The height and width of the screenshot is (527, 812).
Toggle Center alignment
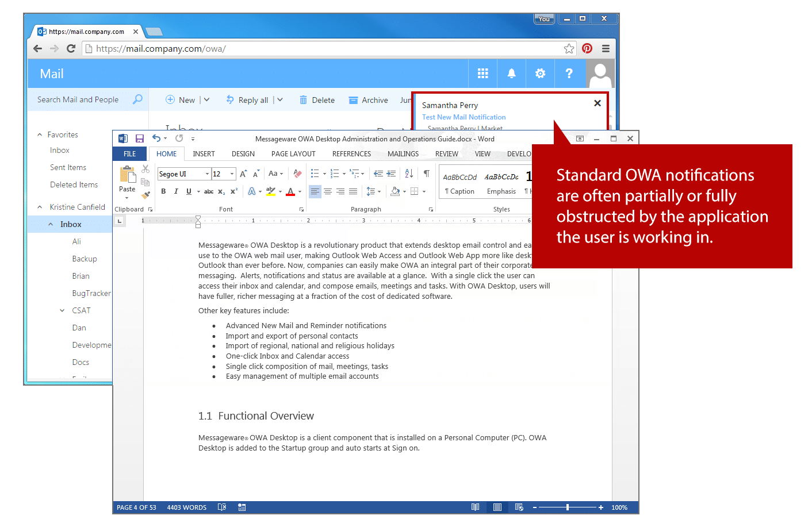coord(328,191)
